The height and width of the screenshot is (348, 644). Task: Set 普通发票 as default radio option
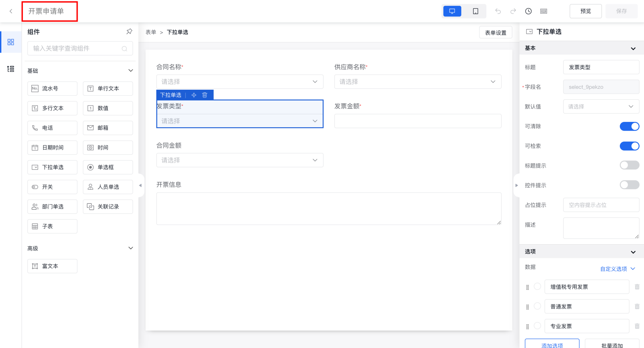(x=537, y=306)
